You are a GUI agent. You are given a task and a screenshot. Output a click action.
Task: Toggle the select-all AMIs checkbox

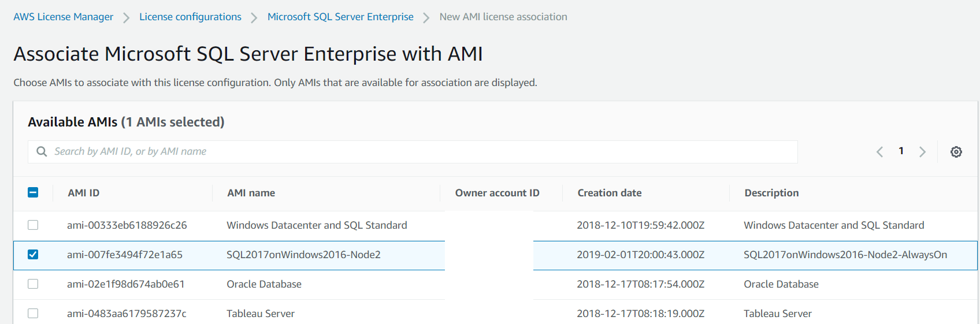[x=33, y=192]
